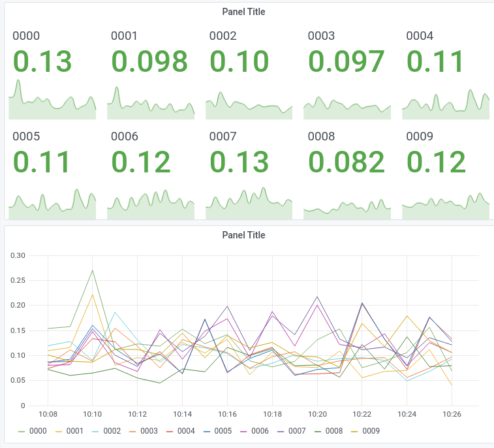494x448 pixels.
Task: Click the 0.25 gridline on the 10:10 peak
Action: coord(92,280)
